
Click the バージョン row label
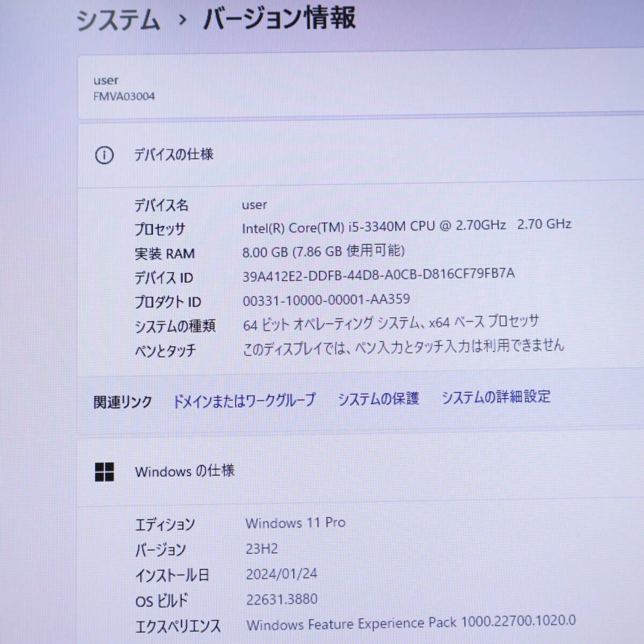(160, 550)
